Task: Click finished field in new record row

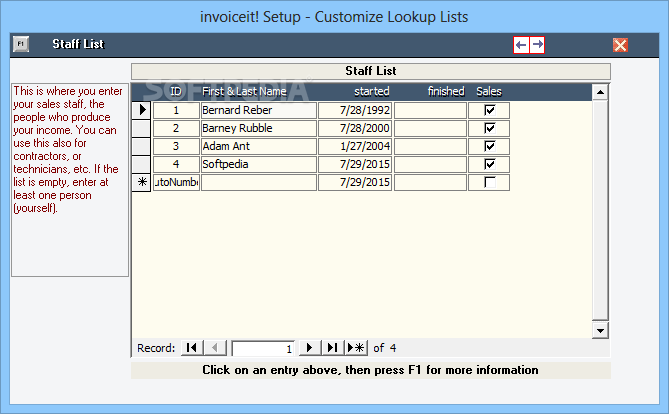Action: pyautogui.click(x=430, y=182)
